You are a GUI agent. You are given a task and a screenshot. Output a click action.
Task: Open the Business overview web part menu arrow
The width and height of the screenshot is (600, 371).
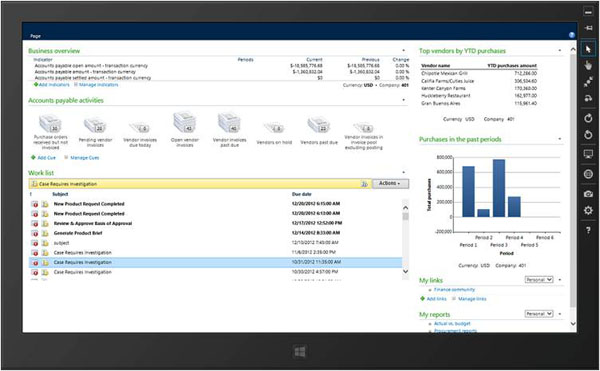tap(403, 50)
